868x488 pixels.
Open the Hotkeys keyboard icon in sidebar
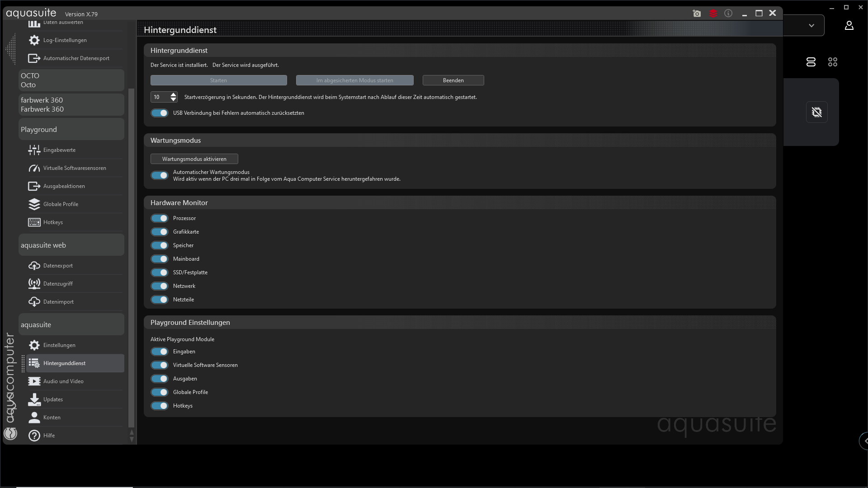34,222
